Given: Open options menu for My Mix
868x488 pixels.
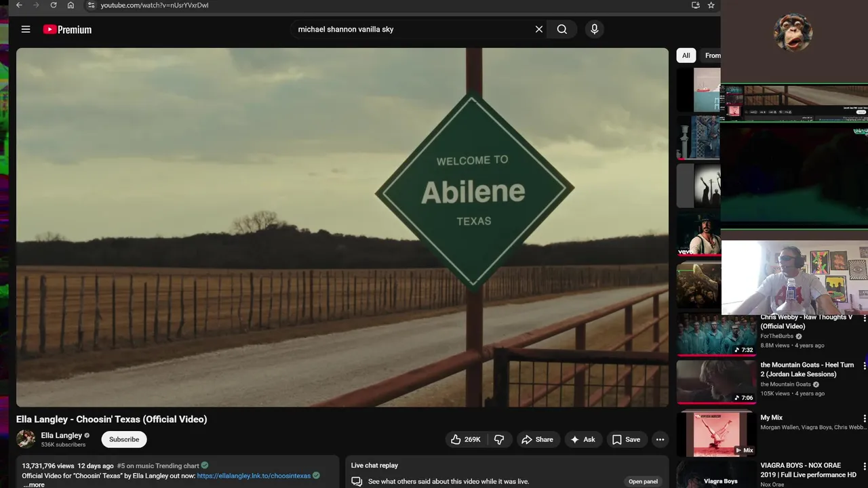Looking at the screenshot, I should [x=864, y=418].
